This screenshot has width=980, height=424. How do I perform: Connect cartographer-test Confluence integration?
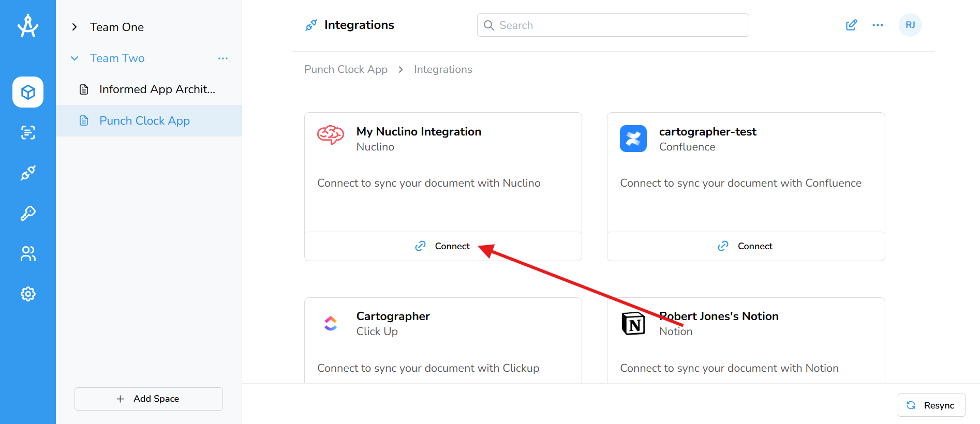coord(746,246)
